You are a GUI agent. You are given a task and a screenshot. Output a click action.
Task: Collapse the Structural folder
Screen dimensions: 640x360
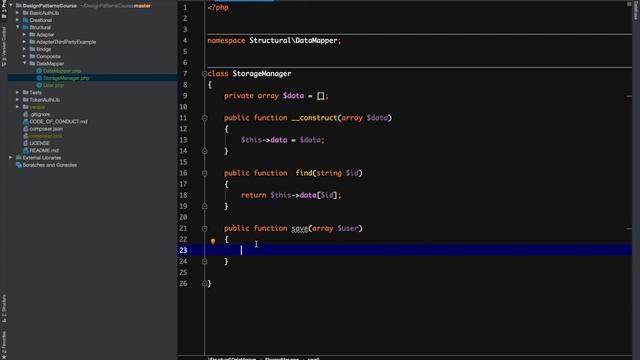click(18, 27)
